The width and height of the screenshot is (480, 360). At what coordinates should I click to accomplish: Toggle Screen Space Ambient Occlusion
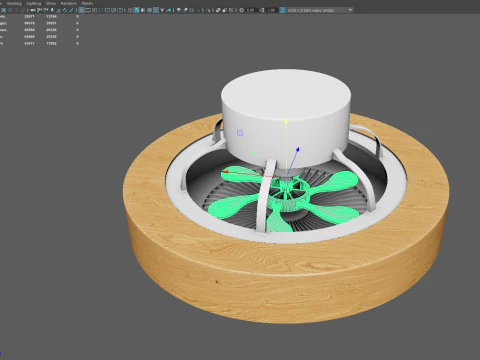[x=179, y=10]
